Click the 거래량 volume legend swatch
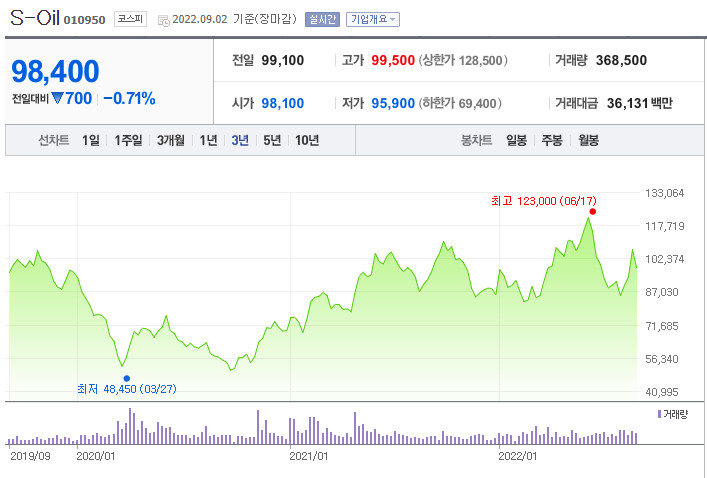Viewport: 707px width, 478px height. (659, 414)
